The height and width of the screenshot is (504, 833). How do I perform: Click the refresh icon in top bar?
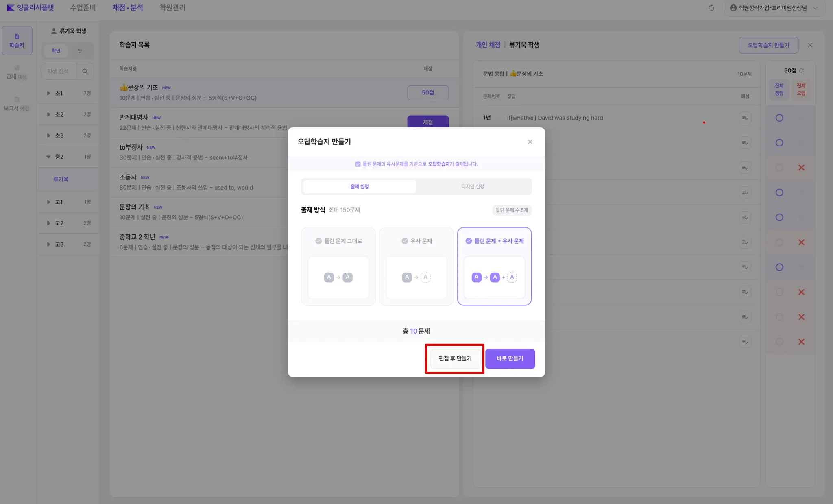pos(711,8)
